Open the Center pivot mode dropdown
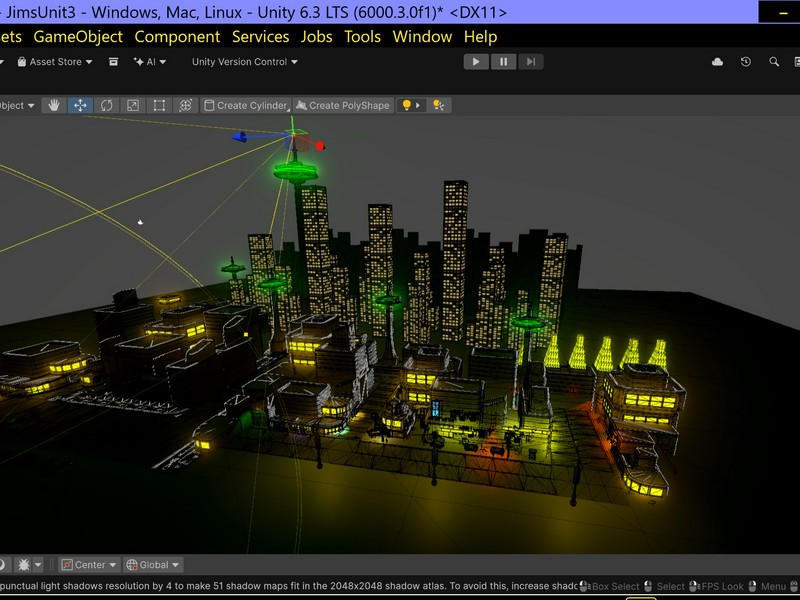 [x=89, y=565]
